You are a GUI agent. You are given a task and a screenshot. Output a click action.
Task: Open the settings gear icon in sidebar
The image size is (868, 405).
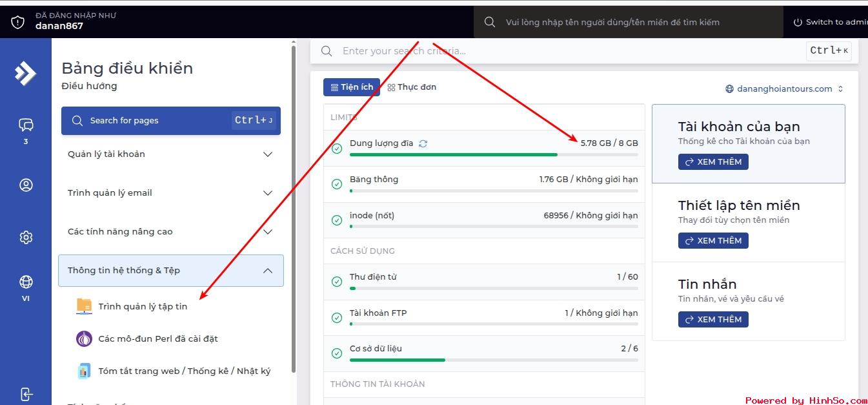[x=26, y=238]
